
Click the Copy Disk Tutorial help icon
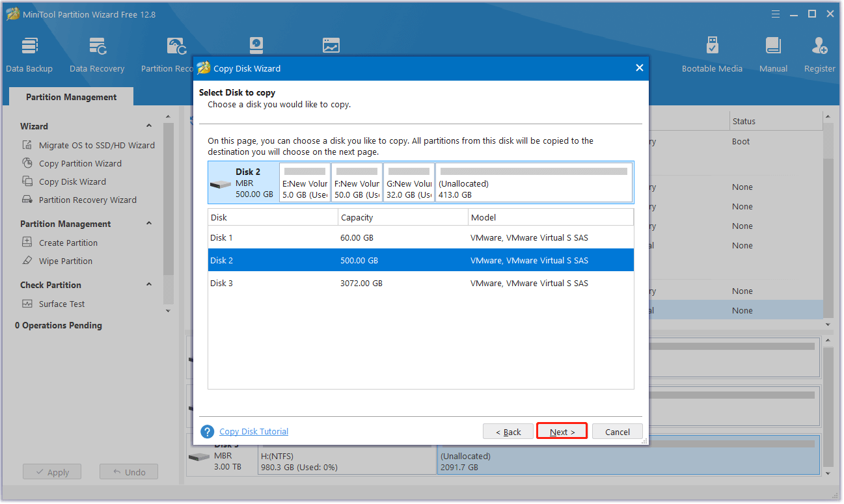coord(208,432)
